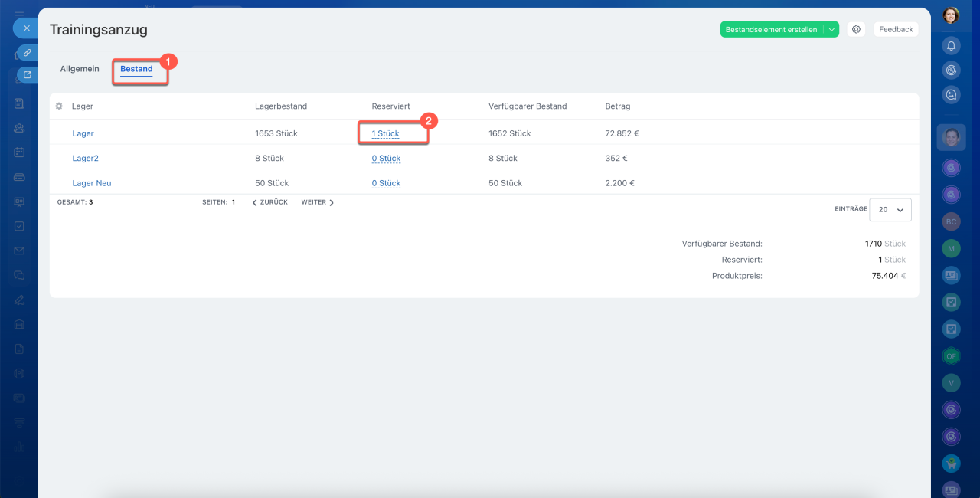Viewport: 980px width, 498px height.
Task: Select the 8 Stück Lagerbestand cell in the Lager2 row
Action: pyautogui.click(x=269, y=159)
